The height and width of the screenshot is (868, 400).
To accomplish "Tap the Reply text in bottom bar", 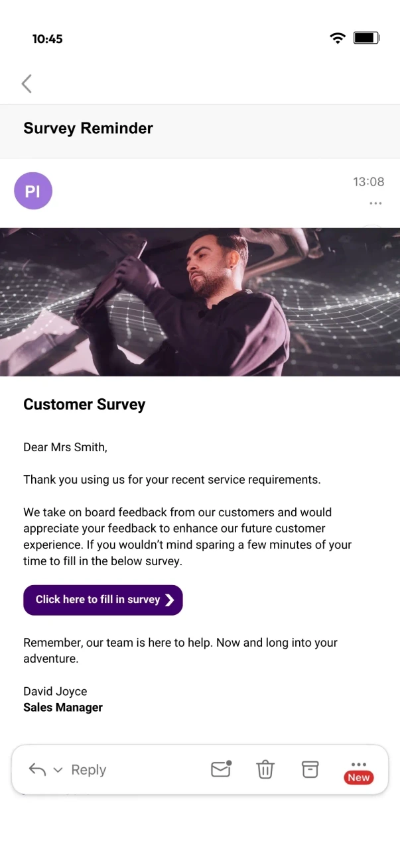I will (x=88, y=770).
